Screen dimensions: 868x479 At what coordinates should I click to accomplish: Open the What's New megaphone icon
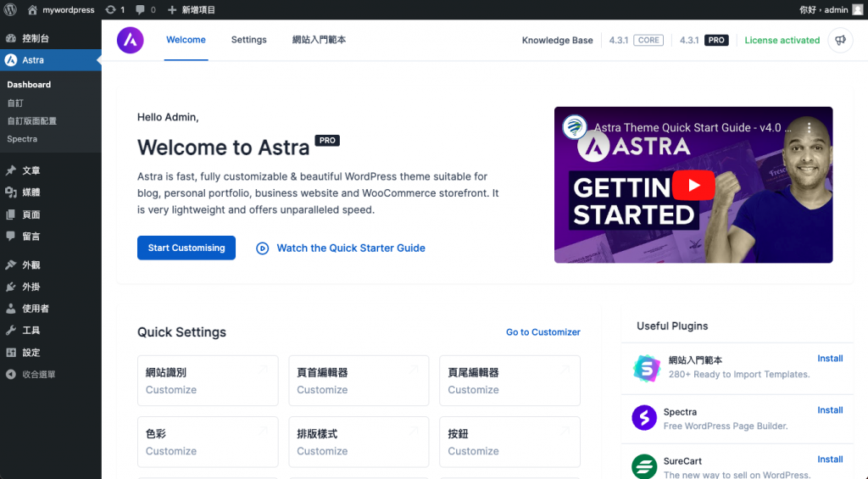click(x=840, y=40)
